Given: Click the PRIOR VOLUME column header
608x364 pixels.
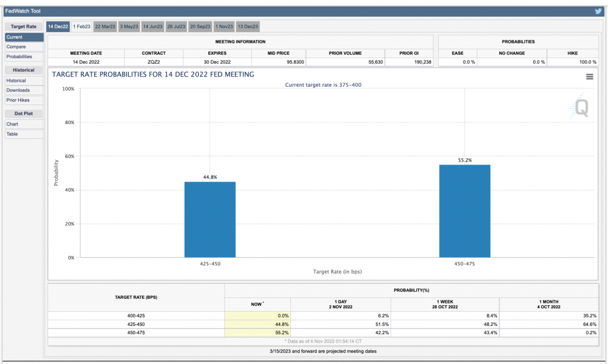Looking at the screenshot, I should [345, 53].
